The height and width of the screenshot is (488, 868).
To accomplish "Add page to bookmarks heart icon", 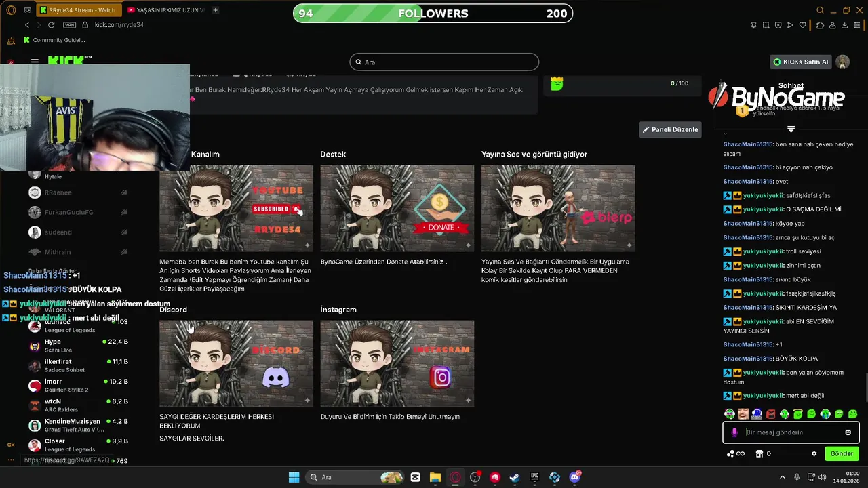I will (803, 25).
